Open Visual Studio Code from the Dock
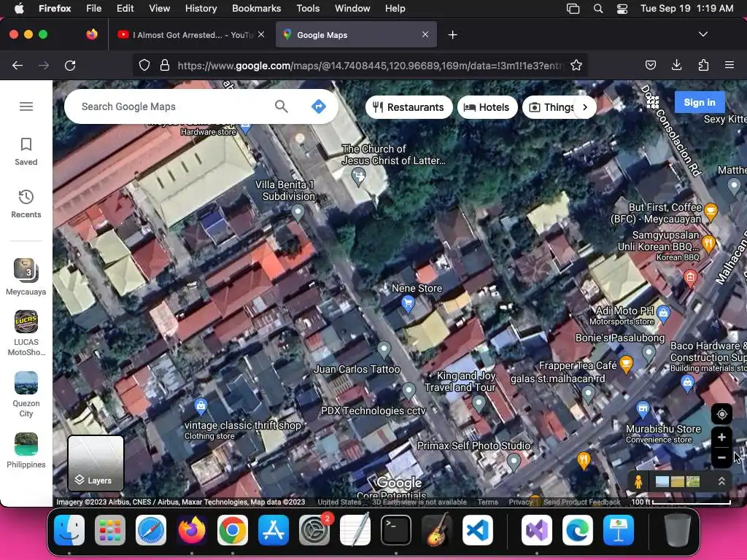747x560 pixels. coord(477,529)
